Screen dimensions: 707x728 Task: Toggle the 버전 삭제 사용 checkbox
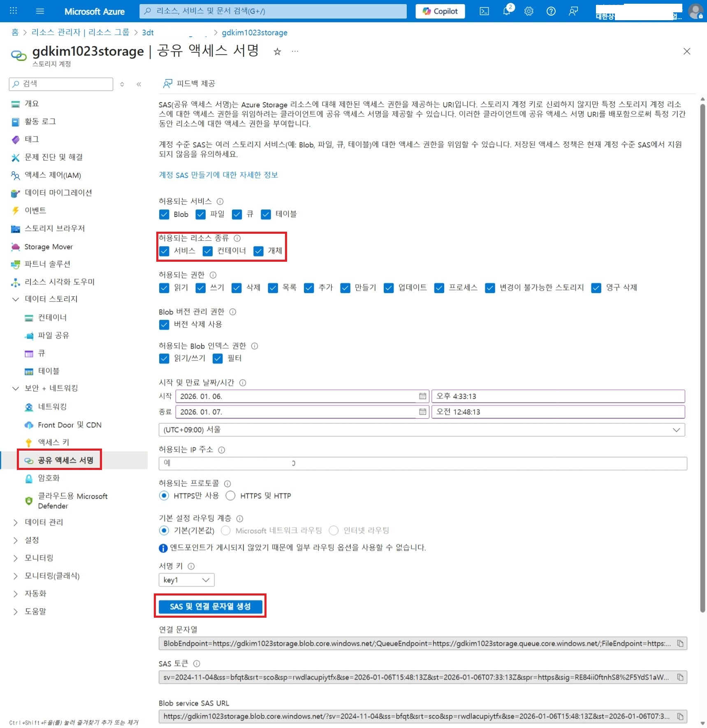click(x=164, y=325)
